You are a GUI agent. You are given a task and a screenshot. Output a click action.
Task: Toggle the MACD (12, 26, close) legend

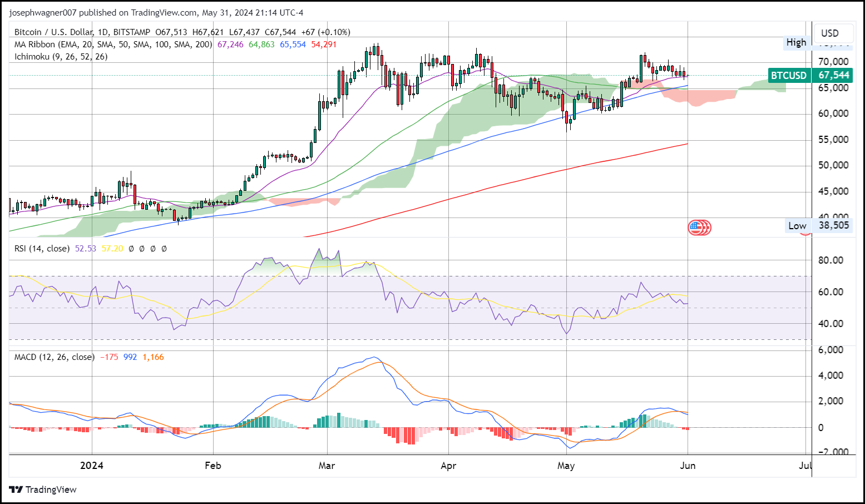pos(54,357)
